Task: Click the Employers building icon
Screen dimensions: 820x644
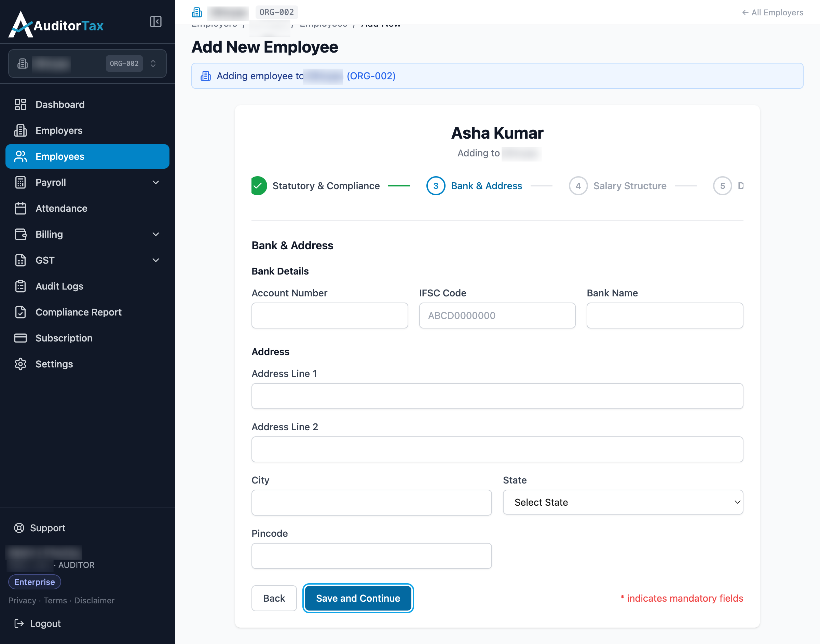Action: point(20,130)
